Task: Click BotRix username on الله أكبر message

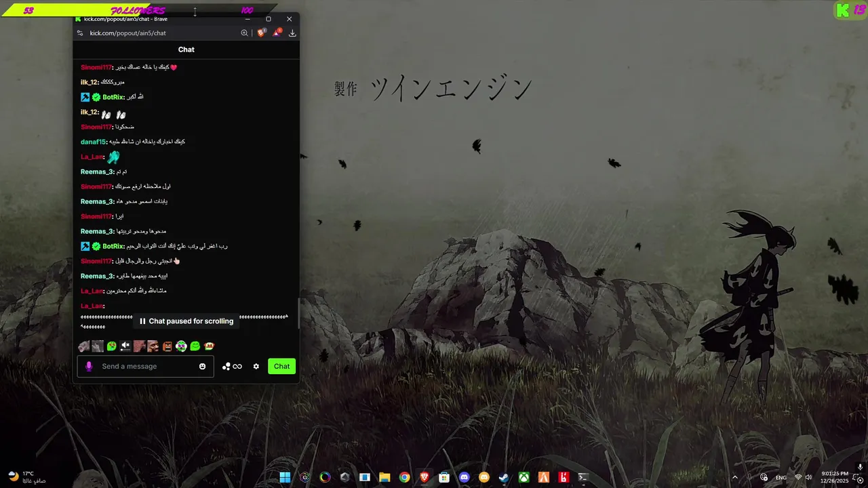Action: tap(113, 97)
